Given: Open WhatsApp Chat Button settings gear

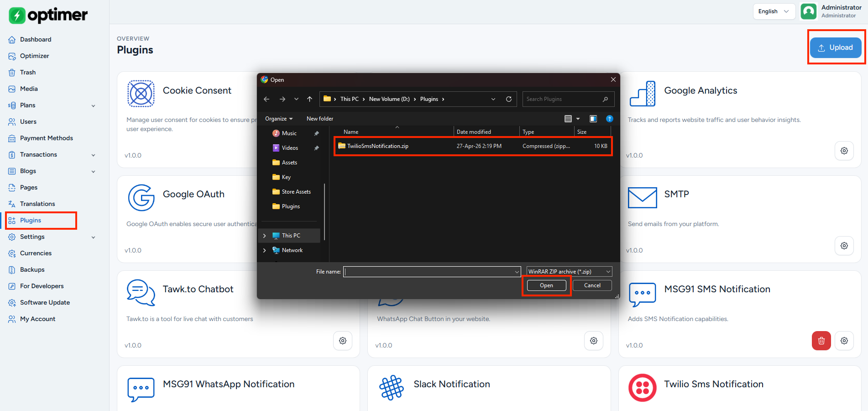Looking at the screenshot, I should pyautogui.click(x=594, y=341).
